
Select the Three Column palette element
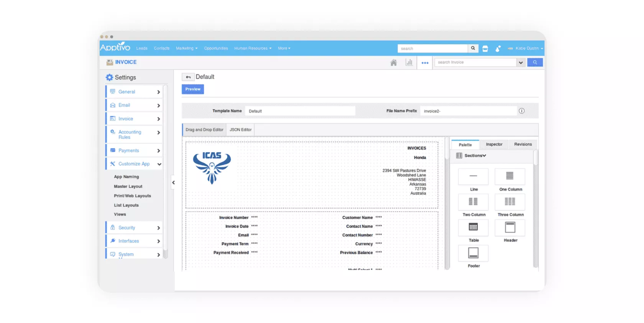(x=510, y=202)
